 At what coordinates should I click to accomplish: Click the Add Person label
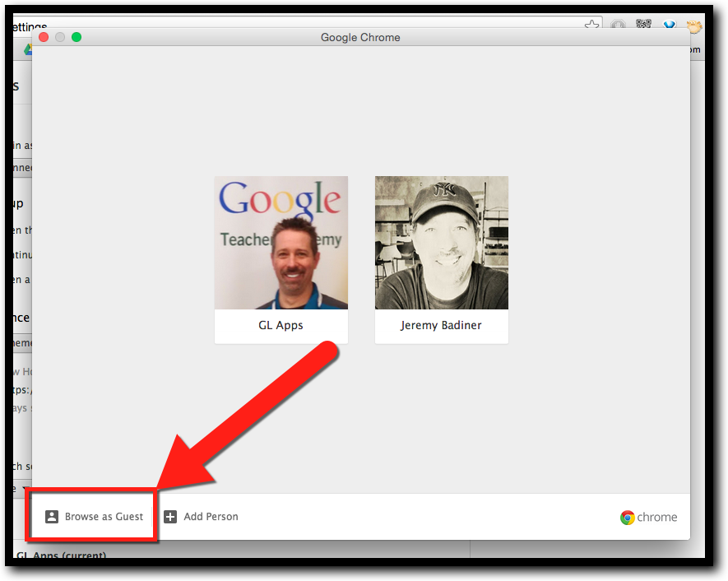click(x=211, y=517)
